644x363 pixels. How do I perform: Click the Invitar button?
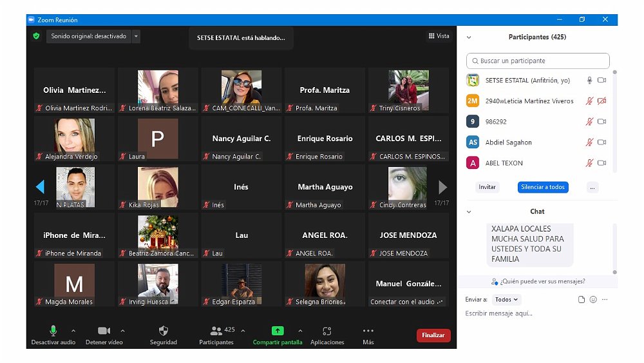pyautogui.click(x=488, y=187)
